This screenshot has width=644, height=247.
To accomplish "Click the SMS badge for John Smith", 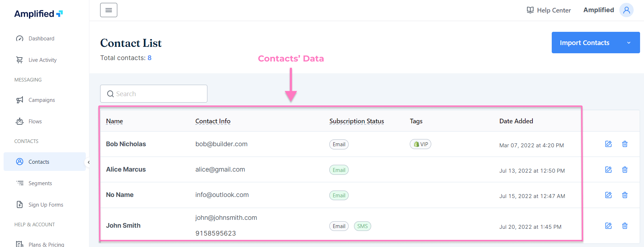I will 363,226.
